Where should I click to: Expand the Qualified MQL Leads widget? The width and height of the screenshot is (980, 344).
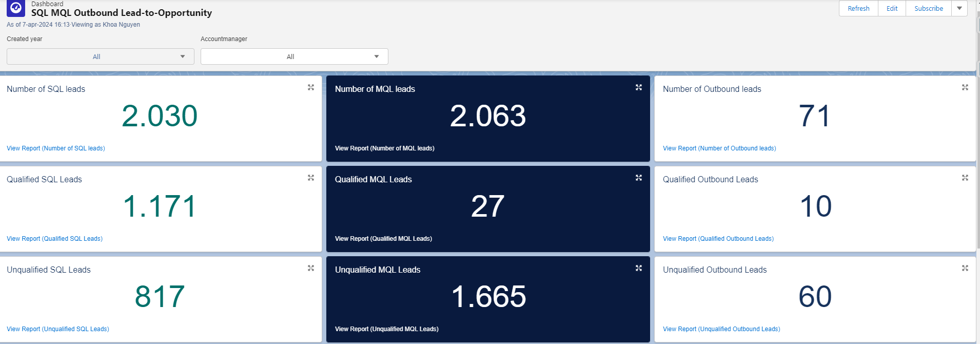tap(638, 178)
